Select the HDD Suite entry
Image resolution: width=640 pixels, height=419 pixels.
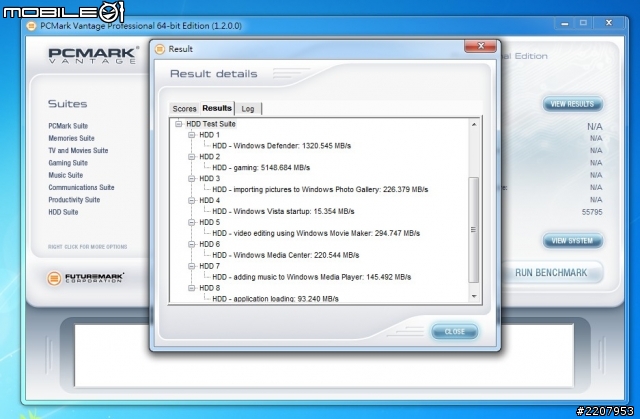63,212
